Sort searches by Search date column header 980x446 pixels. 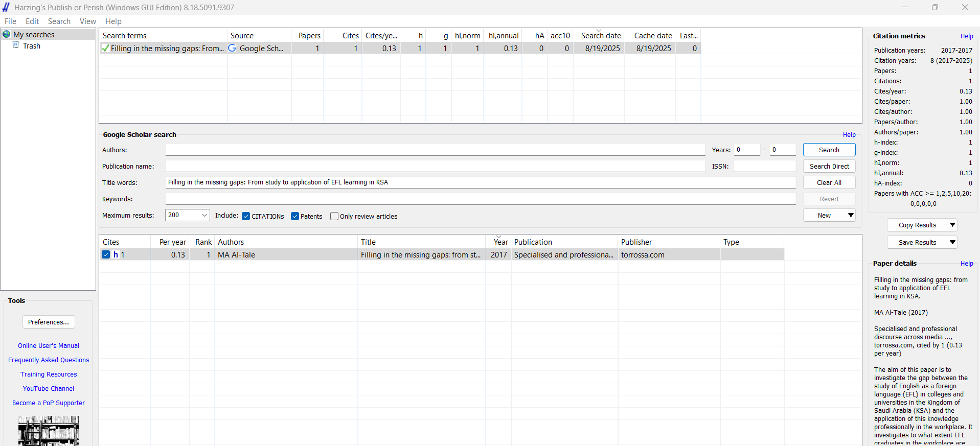click(x=599, y=35)
